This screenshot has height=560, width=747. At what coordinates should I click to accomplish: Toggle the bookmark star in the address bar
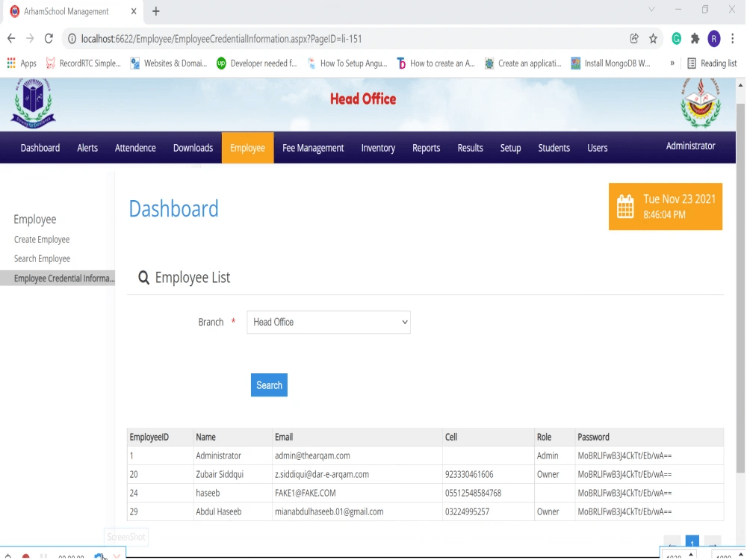652,37
